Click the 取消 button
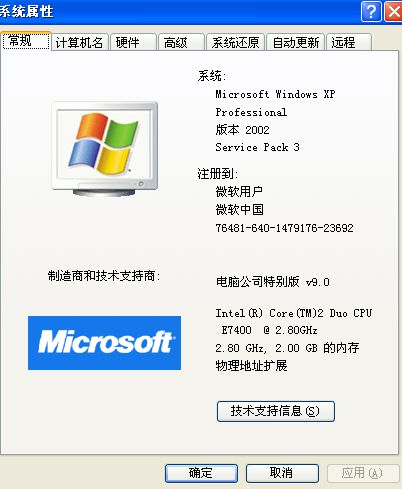Viewport: 402px width, 489px height. [x=282, y=473]
